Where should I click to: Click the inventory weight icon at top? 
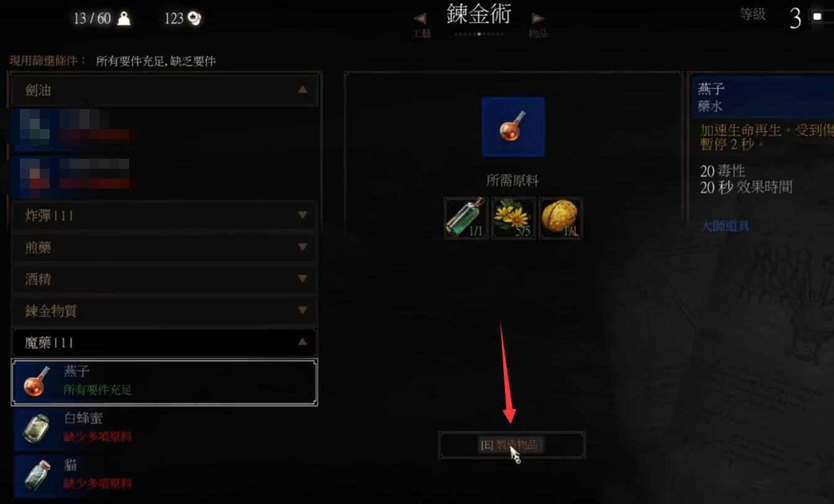124,19
